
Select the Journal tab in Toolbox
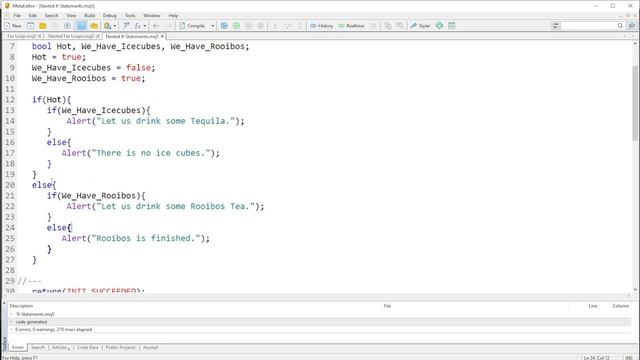(150, 347)
